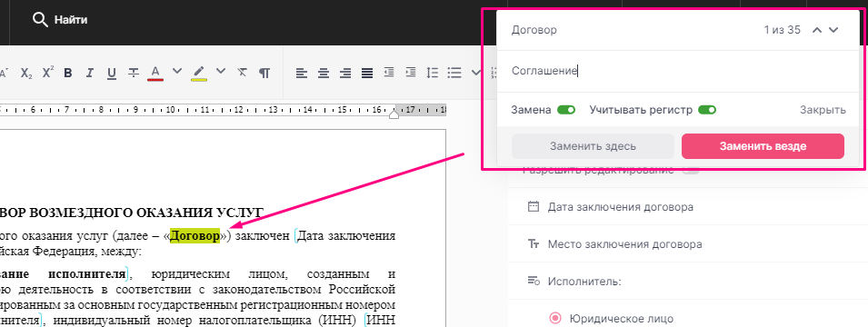
Task: Toggle the Замена switch
Action: click(x=566, y=110)
